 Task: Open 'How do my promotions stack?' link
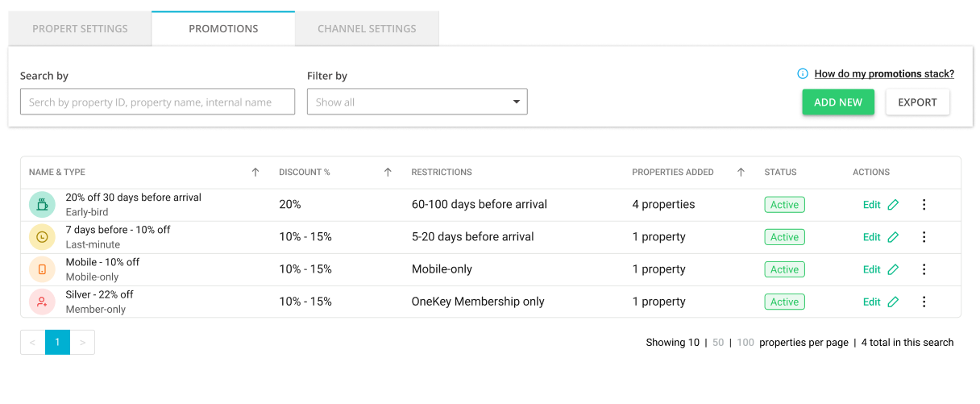pos(883,74)
